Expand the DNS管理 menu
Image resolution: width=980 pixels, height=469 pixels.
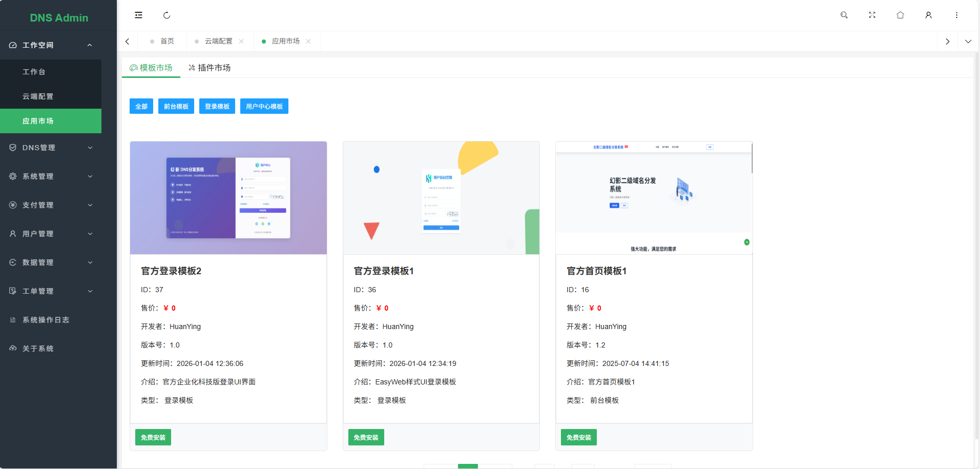(51, 147)
